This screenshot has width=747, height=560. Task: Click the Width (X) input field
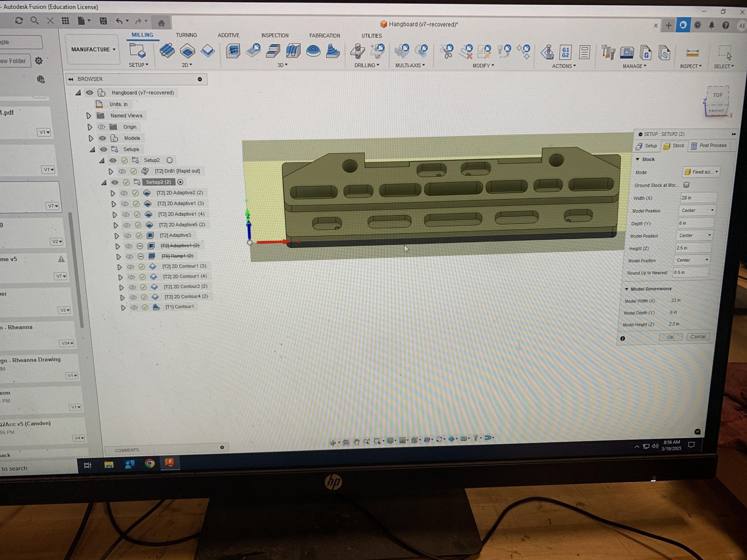click(x=698, y=198)
